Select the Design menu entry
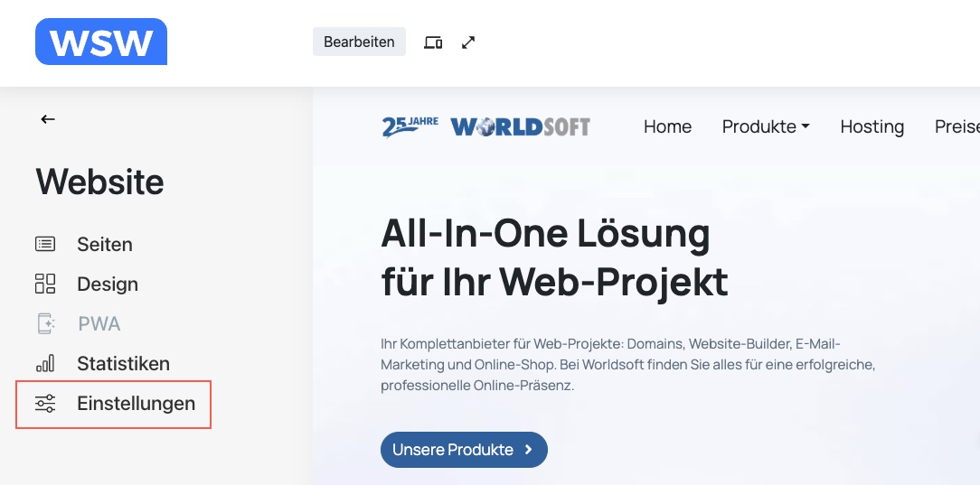The height and width of the screenshot is (485, 980). click(x=108, y=284)
